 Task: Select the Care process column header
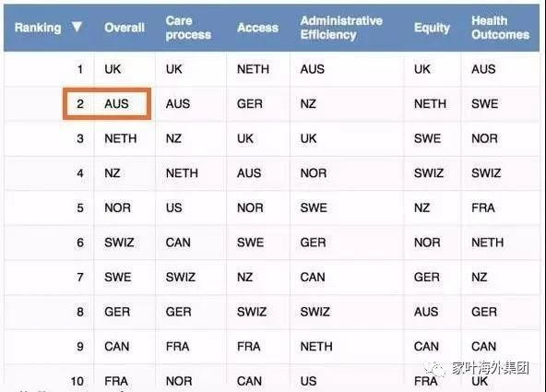188,28
